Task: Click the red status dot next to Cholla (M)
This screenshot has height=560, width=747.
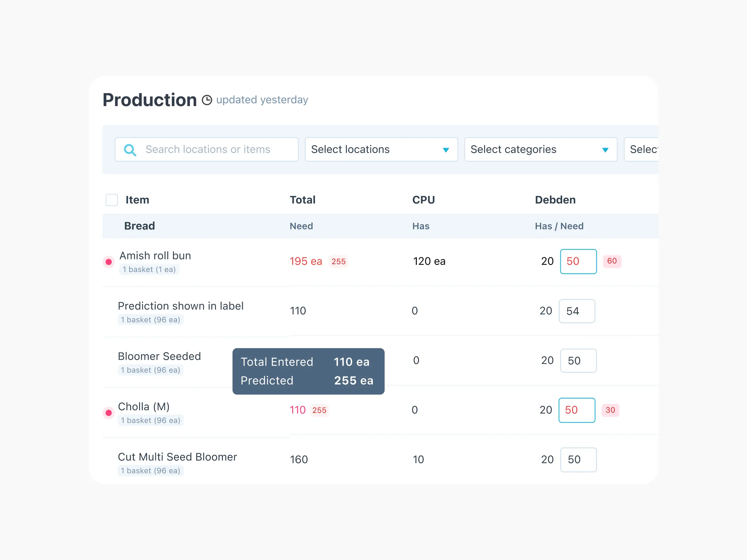Action: (109, 412)
